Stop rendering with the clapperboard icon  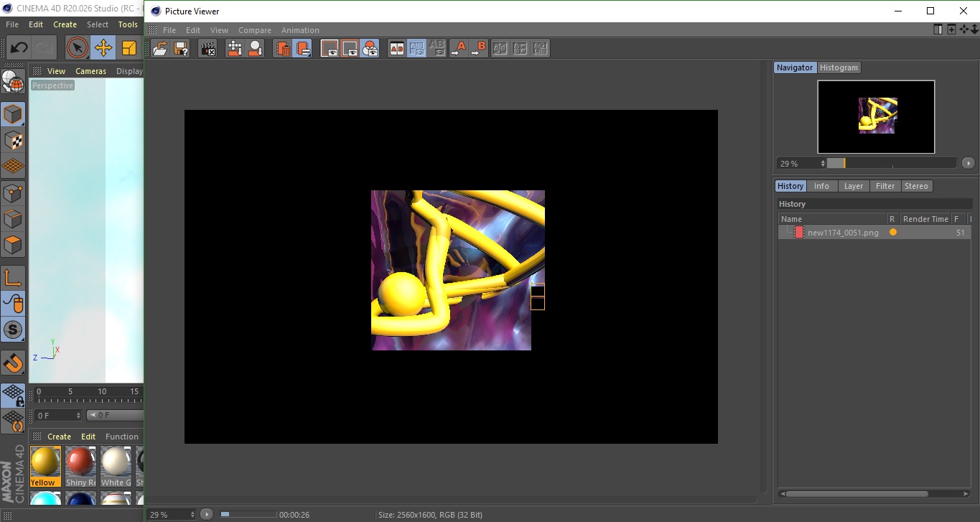(x=207, y=48)
